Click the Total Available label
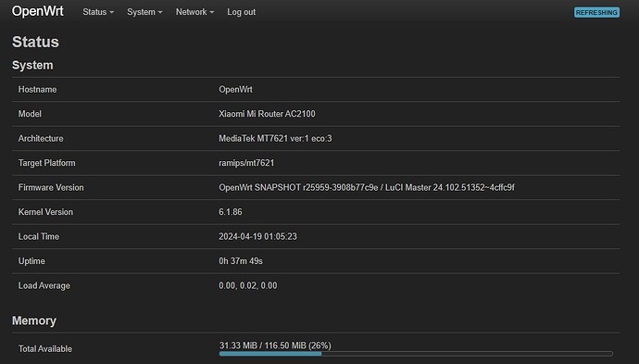The image size is (639, 364). [x=45, y=349]
